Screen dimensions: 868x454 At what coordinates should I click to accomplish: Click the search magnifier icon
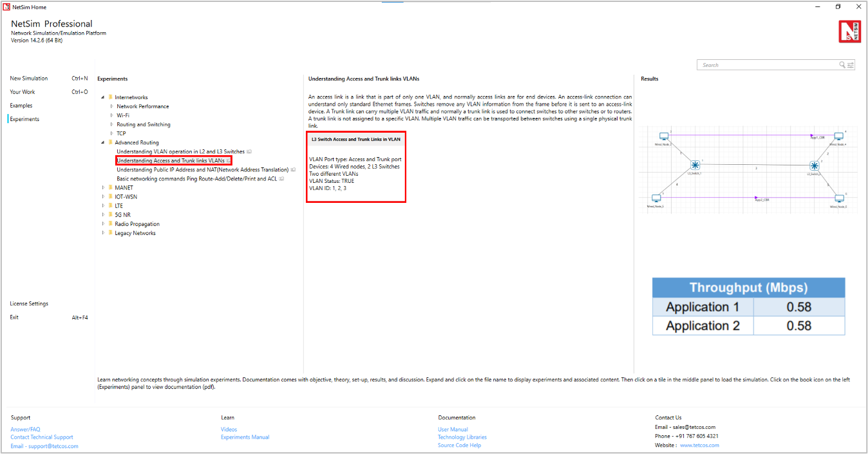[x=842, y=65]
